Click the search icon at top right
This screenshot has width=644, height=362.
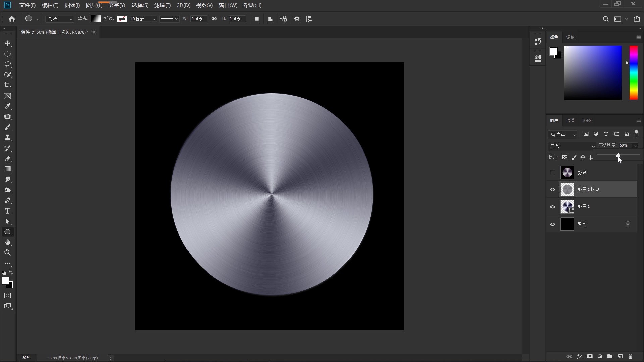(x=606, y=19)
